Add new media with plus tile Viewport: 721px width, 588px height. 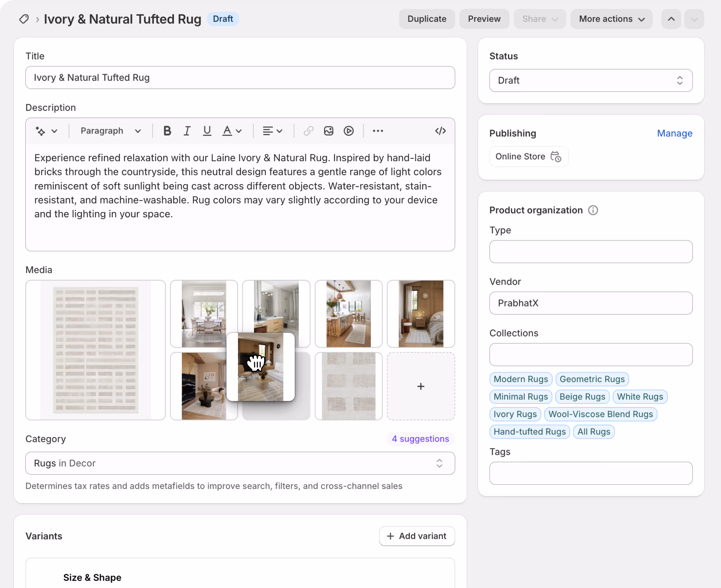point(421,386)
